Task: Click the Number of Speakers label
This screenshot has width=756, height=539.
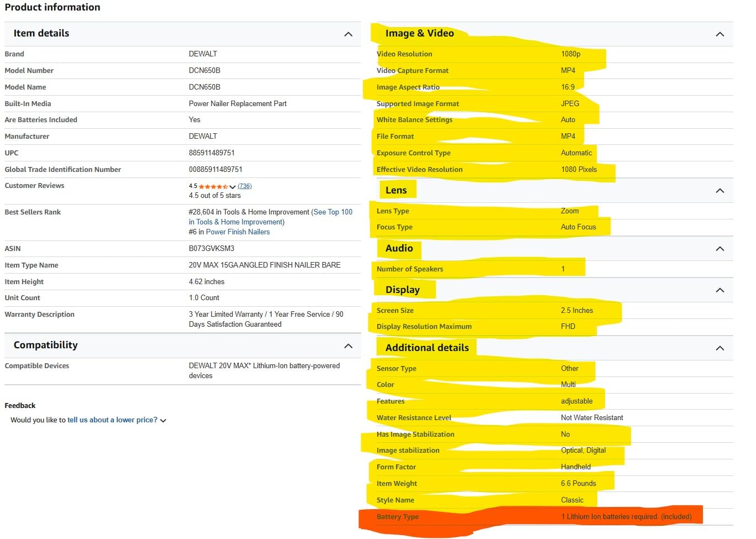Action: point(410,269)
